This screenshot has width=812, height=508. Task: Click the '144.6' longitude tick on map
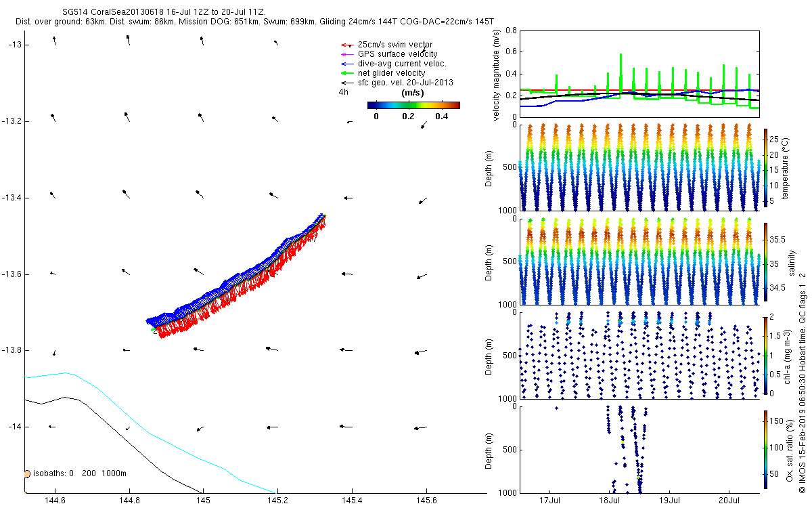tap(54, 501)
